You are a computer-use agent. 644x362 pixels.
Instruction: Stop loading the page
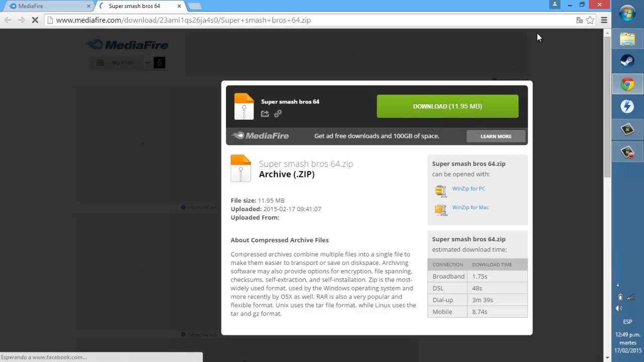[35, 20]
